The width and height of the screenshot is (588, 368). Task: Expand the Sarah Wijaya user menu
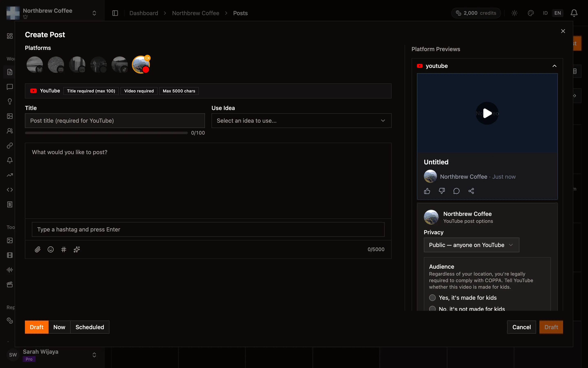[94, 355]
